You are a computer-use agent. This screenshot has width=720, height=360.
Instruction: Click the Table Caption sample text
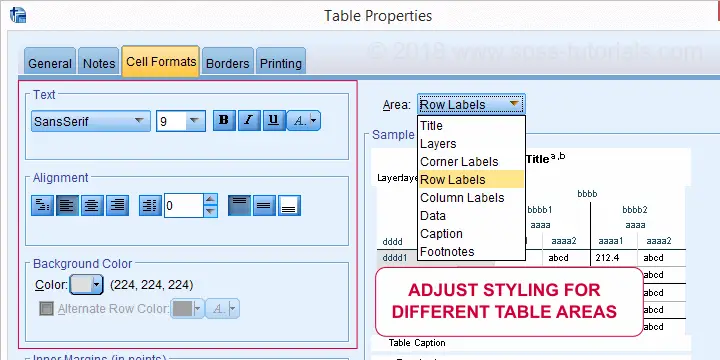[x=417, y=343]
